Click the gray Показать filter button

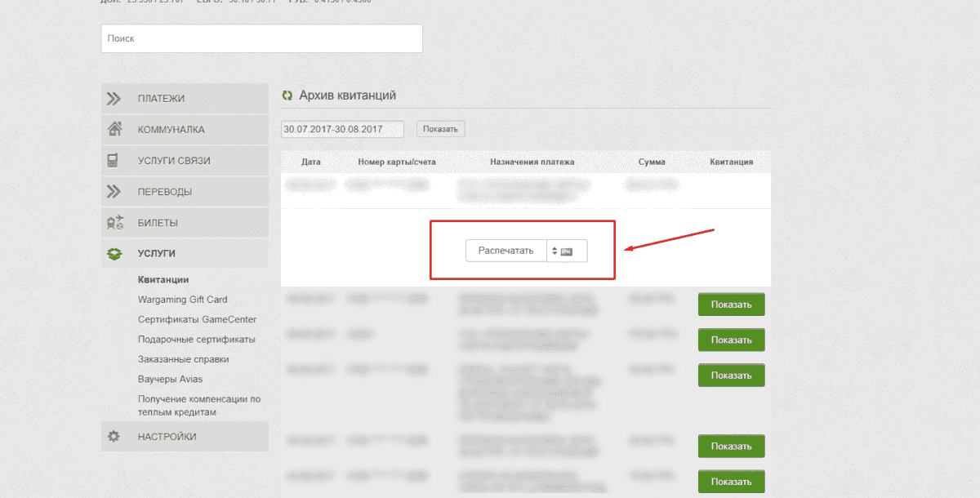click(440, 129)
